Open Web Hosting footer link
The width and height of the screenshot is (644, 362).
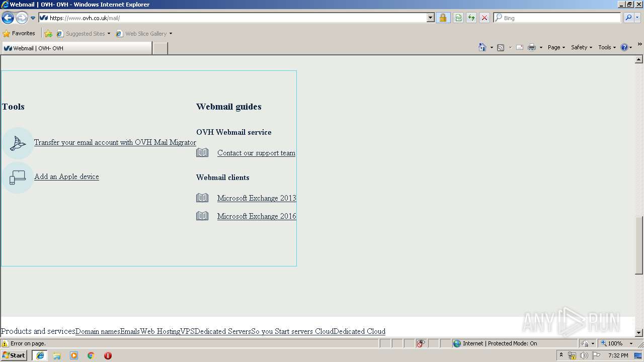(x=160, y=331)
